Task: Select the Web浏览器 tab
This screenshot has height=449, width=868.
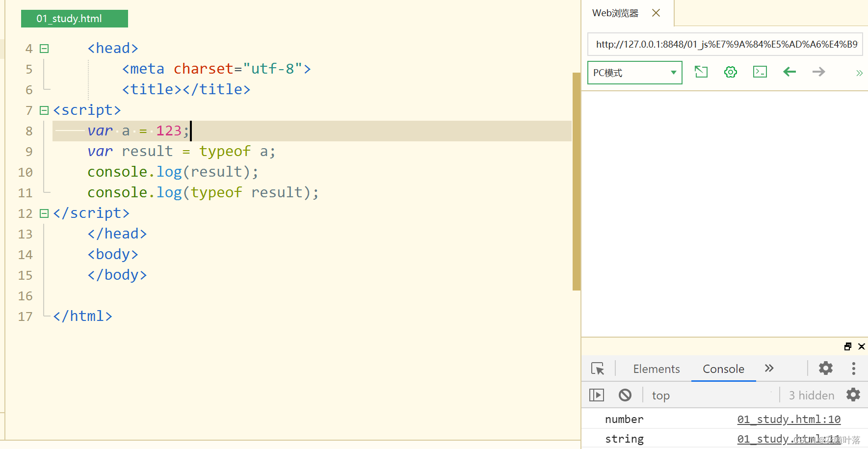Action: click(x=615, y=13)
